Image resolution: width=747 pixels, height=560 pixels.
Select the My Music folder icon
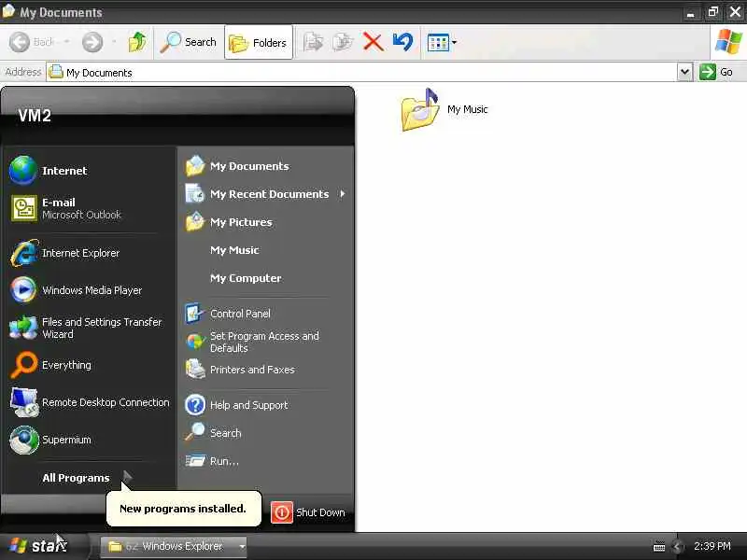419,109
